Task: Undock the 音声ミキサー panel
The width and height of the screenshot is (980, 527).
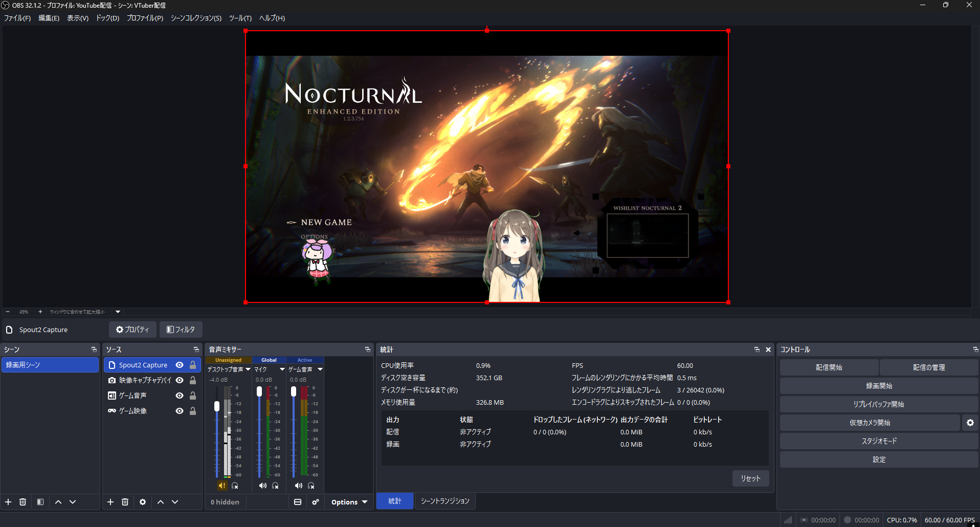Action: (368, 349)
